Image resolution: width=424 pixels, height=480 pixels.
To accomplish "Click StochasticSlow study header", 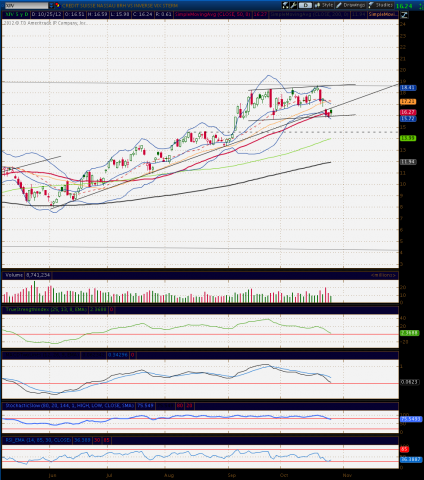I will tap(69, 406).
